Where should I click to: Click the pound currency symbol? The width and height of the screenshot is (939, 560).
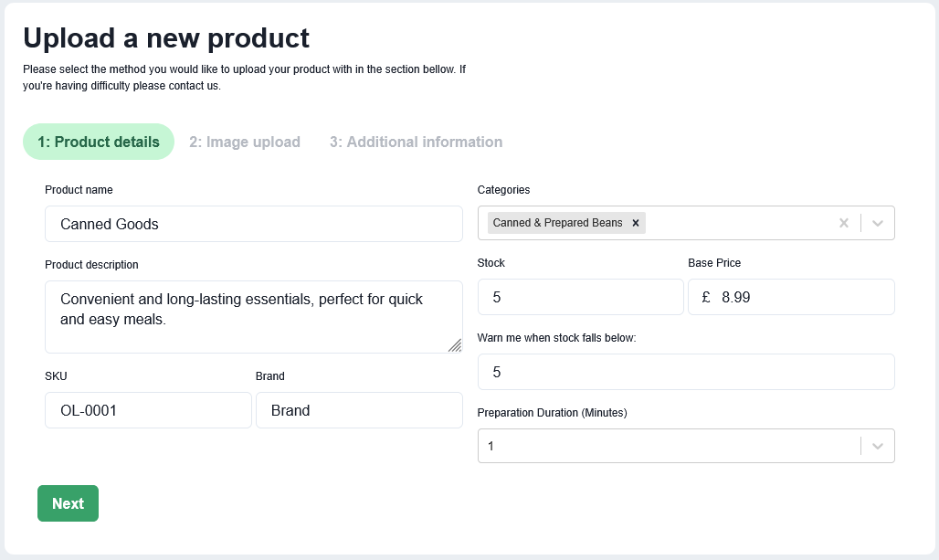706,297
